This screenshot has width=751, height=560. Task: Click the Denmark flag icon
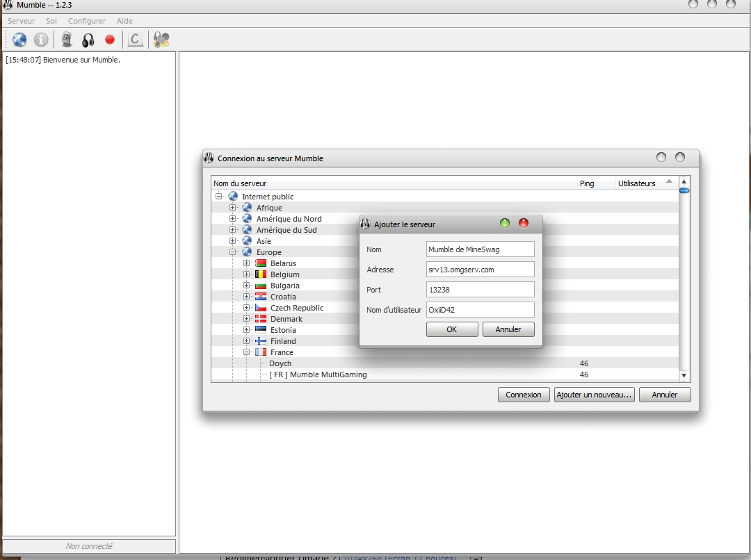coord(261,319)
